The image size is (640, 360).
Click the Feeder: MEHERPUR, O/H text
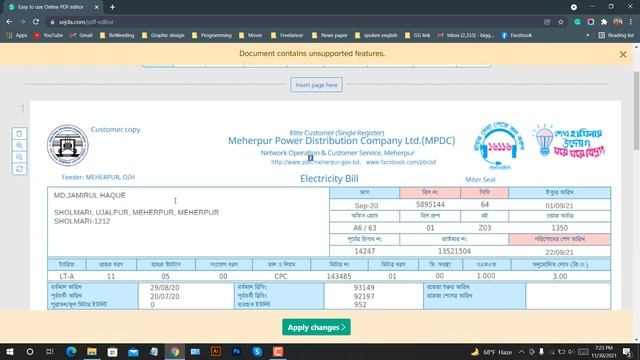[x=98, y=177]
